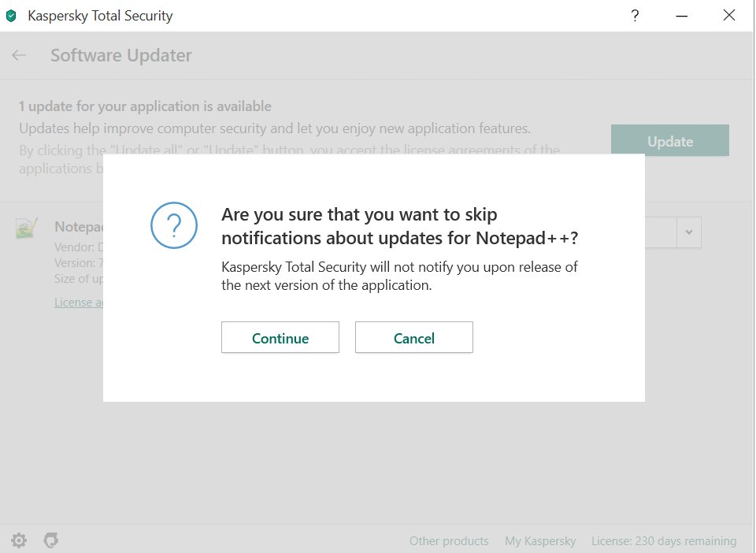The image size is (756, 553).
Task: Open help with the question mark button
Action: (635, 16)
